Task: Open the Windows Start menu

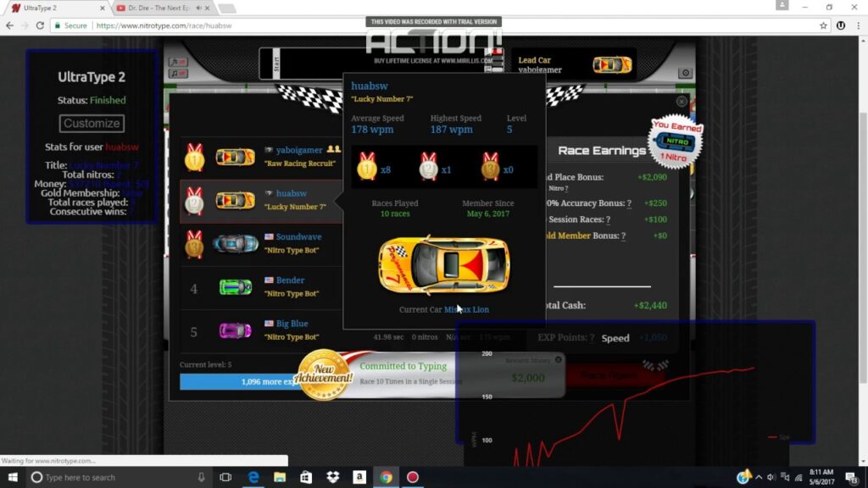Action: tap(13, 477)
